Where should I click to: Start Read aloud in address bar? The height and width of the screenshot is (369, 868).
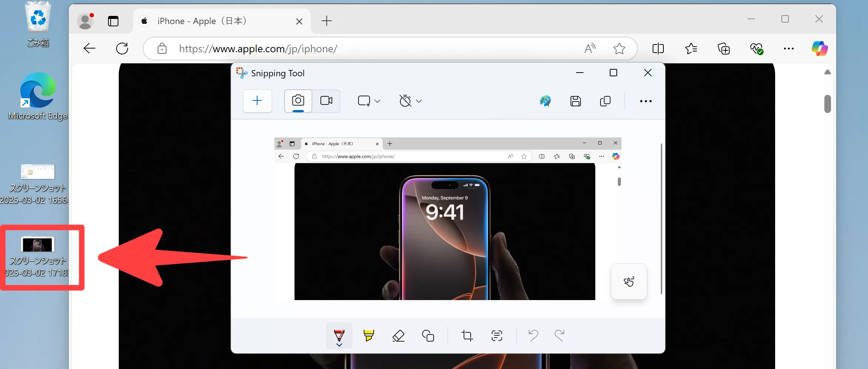pos(590,49)
